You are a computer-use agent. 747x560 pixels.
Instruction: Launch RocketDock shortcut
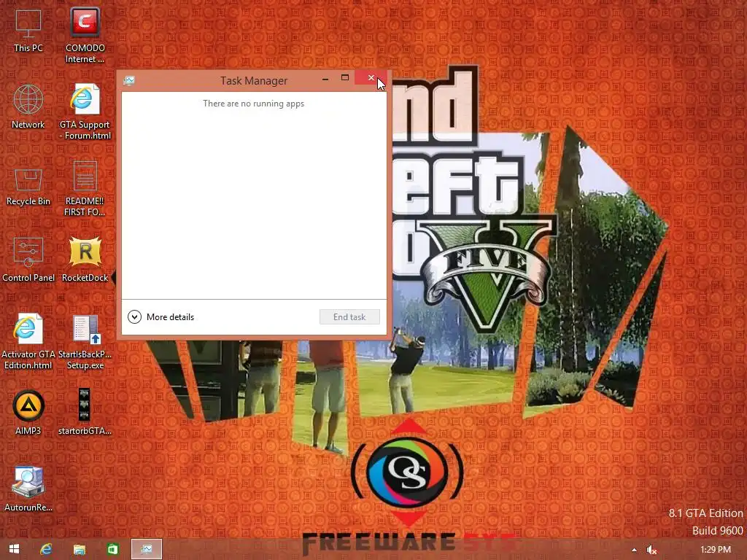tap(85, 260)
